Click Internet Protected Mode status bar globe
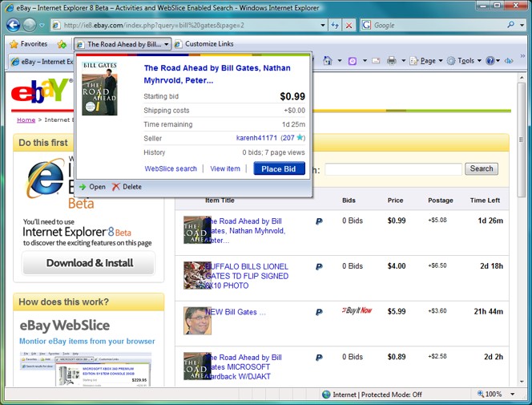The width and height of the screenshot is (532, 405). pyautogui.click(x=326, y=395)
